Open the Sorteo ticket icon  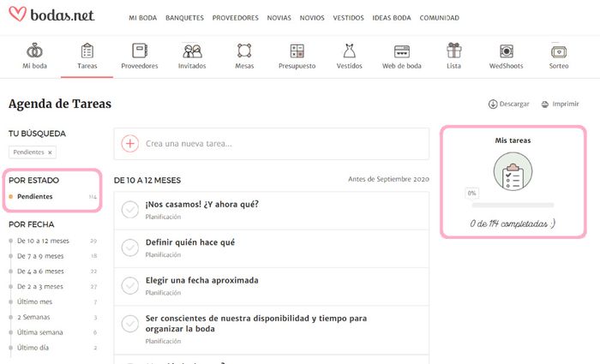559,51
